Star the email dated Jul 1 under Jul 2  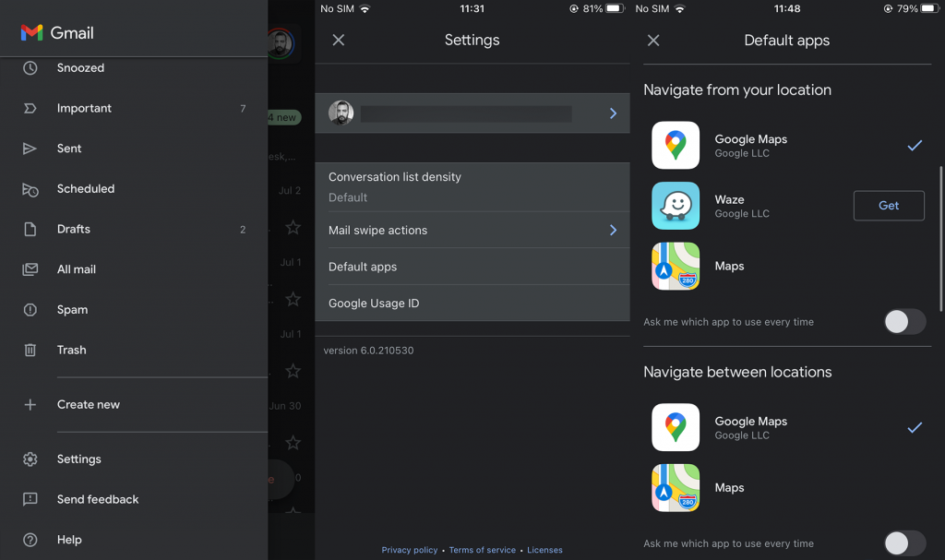pyautogui.click(x=293, y=299)
